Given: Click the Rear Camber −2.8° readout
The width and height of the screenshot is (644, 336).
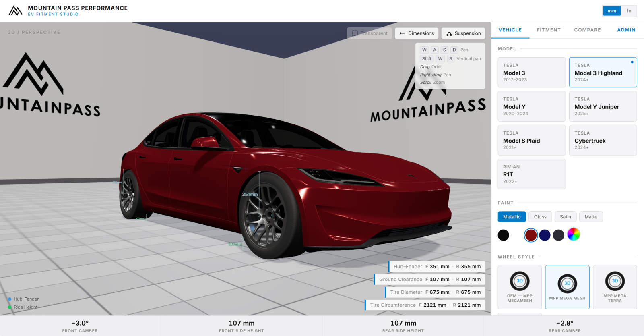Looking at the screenshot, I should (564, 326).
